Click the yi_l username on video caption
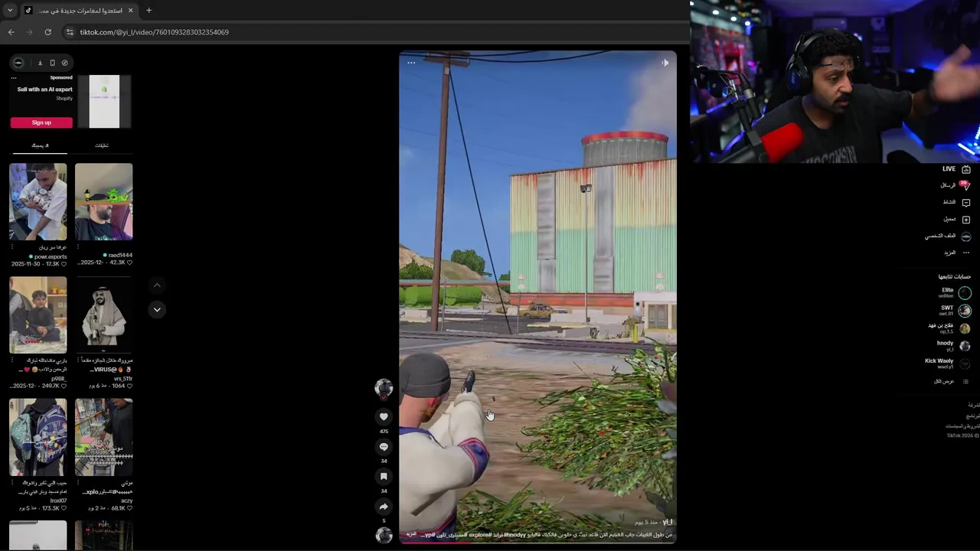 [667, 522]
